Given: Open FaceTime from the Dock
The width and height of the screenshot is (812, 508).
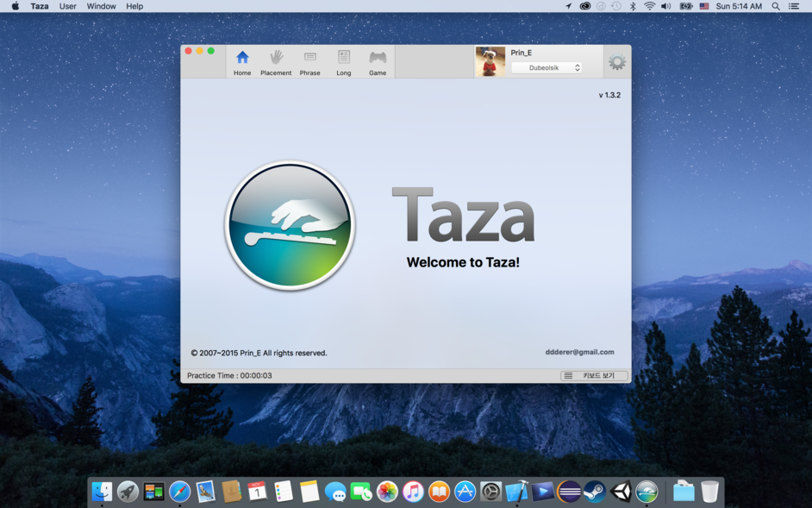Looking at the screenshot, I should (x=361, y=491).
